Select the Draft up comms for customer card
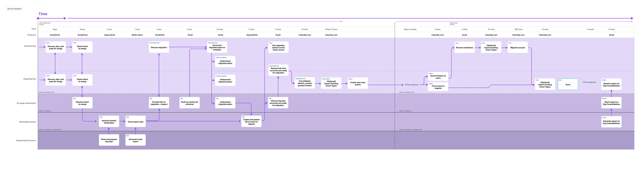The height and width of the screenshot is (171, 644). [189, 103]
